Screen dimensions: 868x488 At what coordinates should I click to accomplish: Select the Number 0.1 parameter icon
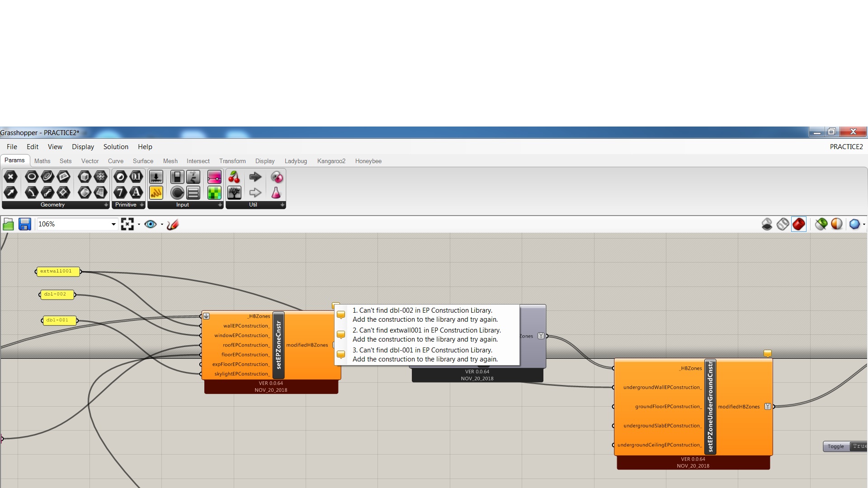click(136, 177)
